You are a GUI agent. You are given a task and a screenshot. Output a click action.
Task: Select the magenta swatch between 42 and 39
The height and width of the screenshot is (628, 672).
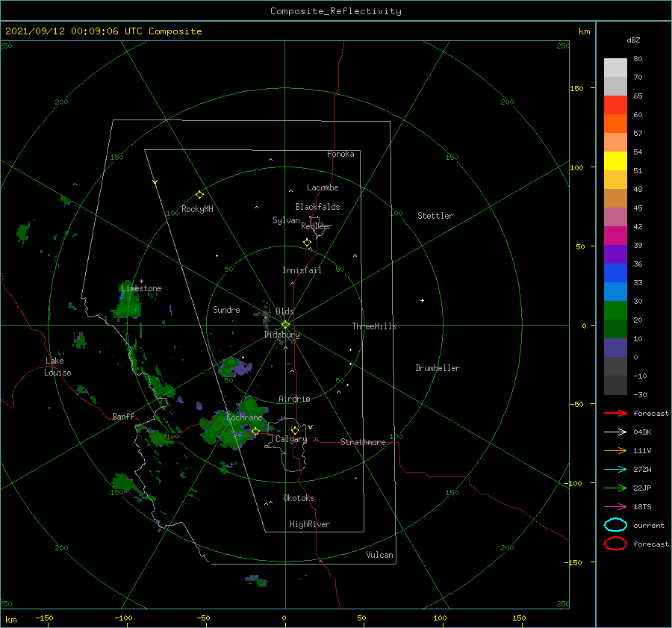coord(615,236)
